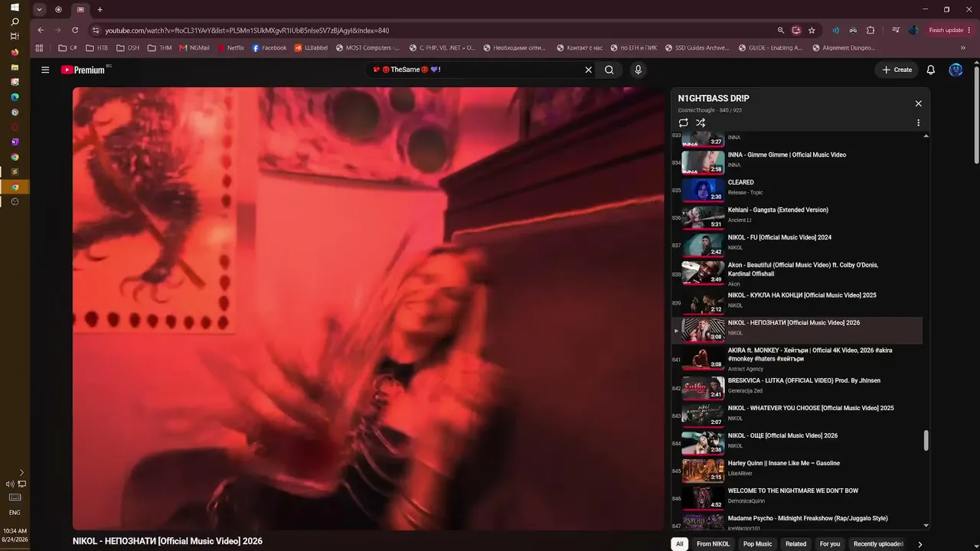Open the browser media controls icon
This screenshot has height=551, width=980.
tap(896, 31)
